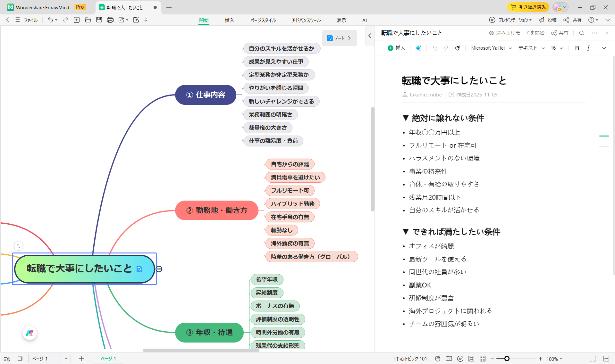615x364 pixels.
Task: Switch to the AI ribbon tab
Action: [x=364, y=20]
